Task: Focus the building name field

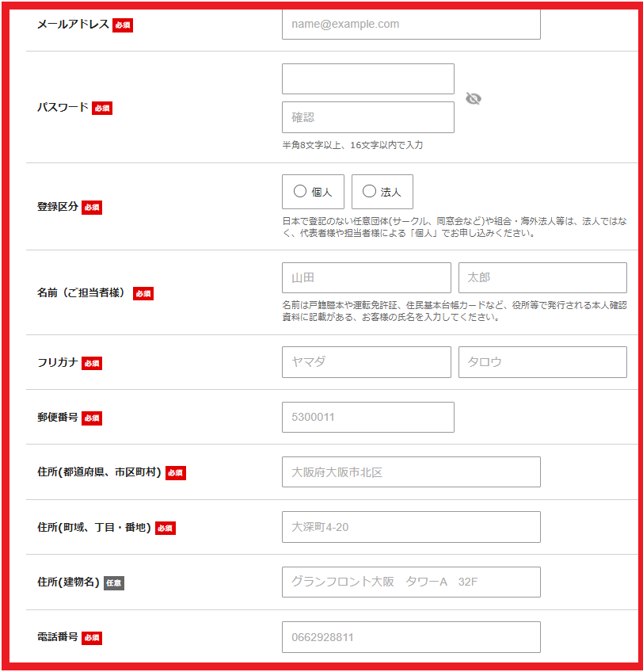Action: tap(411, 582)
